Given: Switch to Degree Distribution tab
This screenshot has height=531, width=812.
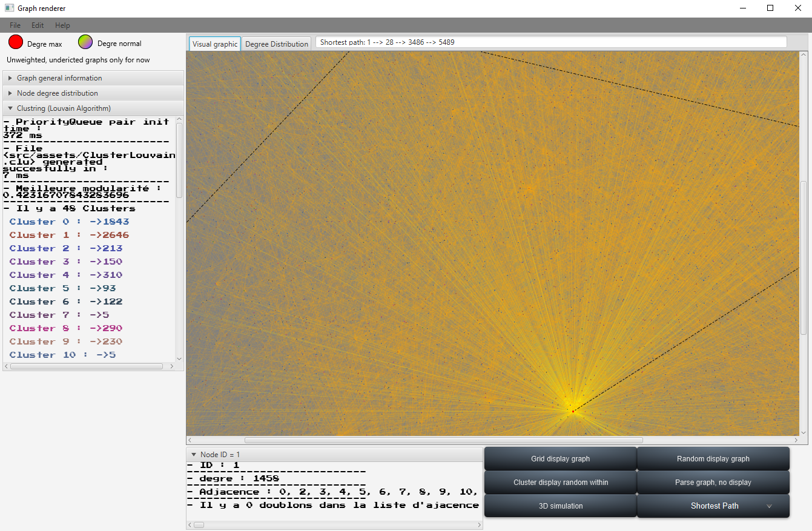Looking at the screenshot, I should (277, 44).
